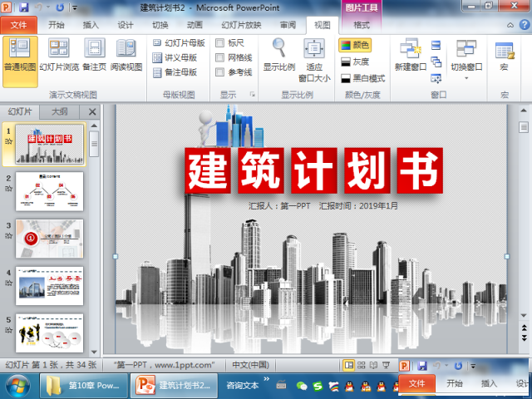Open PowerPoint Help question mark
The height and width of the screenshot is (399, 532).
pos(525,25)
